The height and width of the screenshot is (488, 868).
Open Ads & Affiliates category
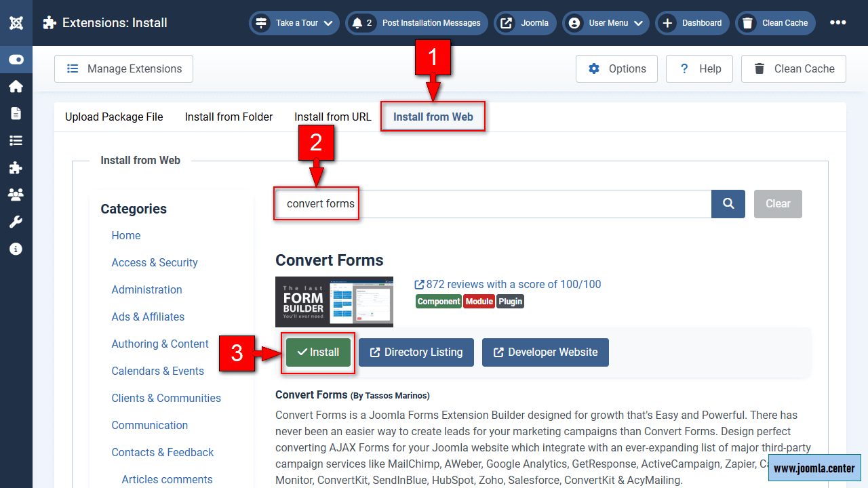[148, 317]
